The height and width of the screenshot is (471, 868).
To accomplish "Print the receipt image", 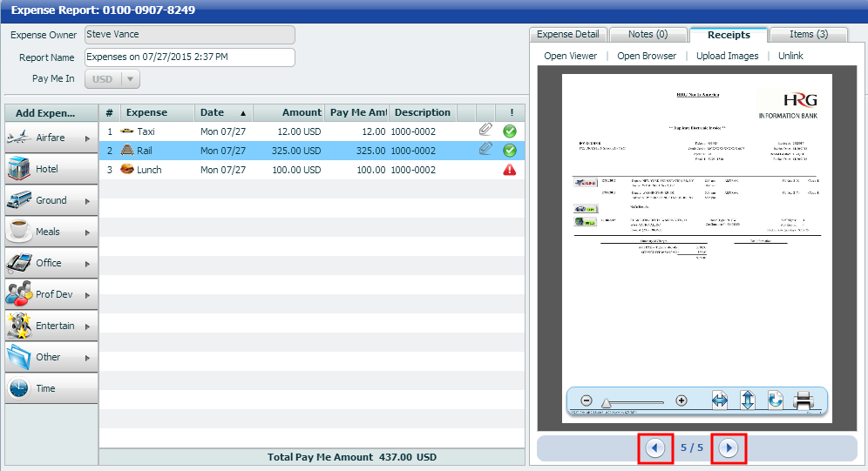I will pos(804,400).
